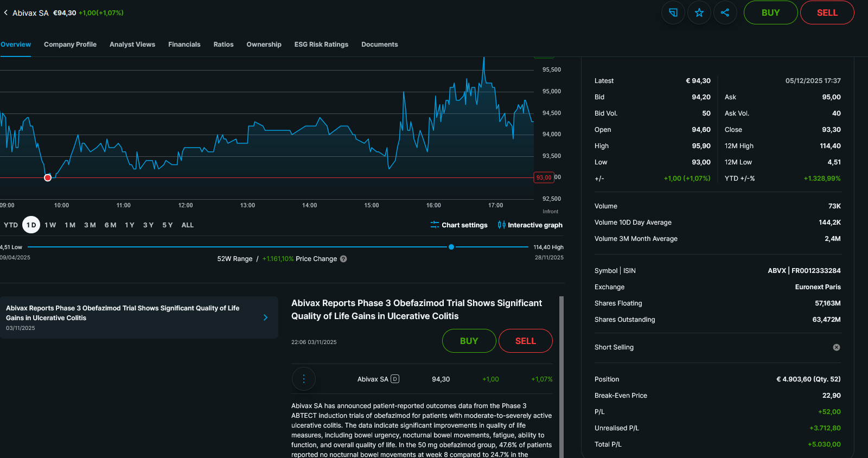Open the Ratios tab
Viewport: 868px width, 458px height.
[224, 44]
